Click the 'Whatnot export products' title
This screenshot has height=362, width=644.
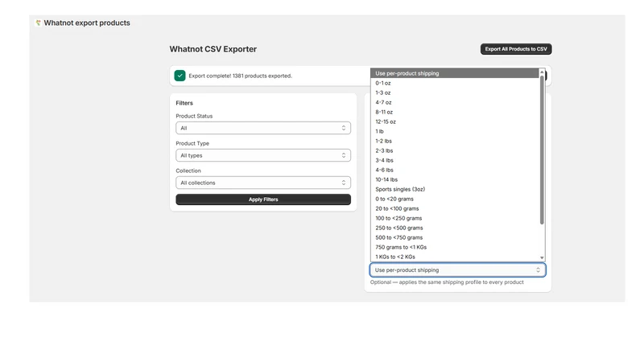click(87, 23)
